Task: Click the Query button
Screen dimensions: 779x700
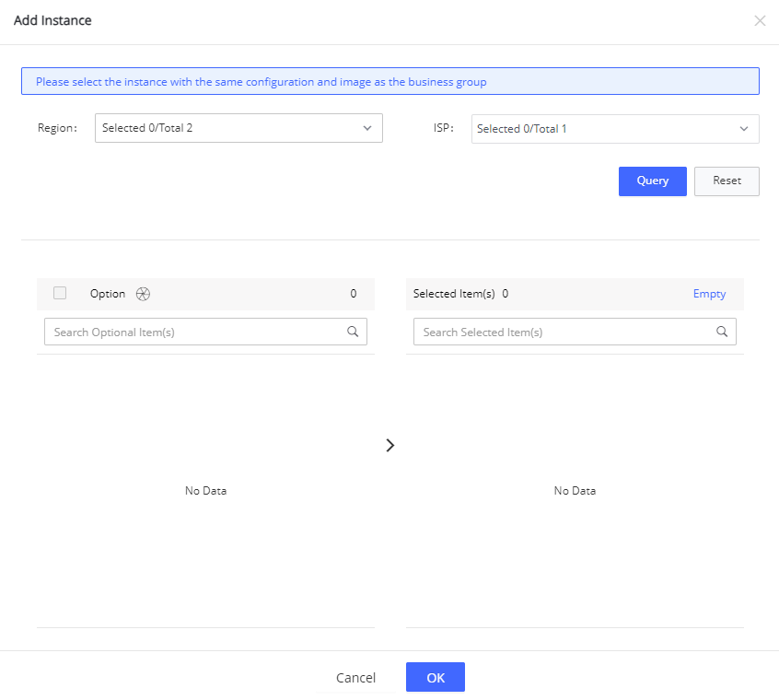Action: coord(652,181)
